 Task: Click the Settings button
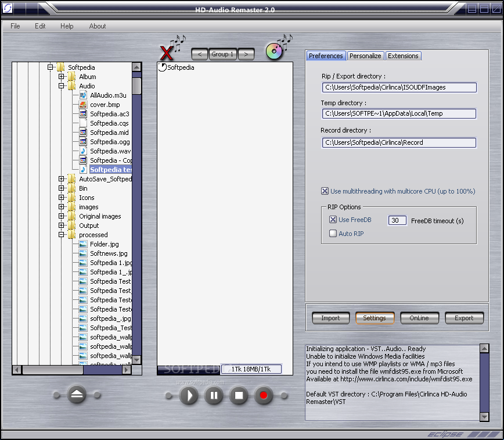[375, 318]
